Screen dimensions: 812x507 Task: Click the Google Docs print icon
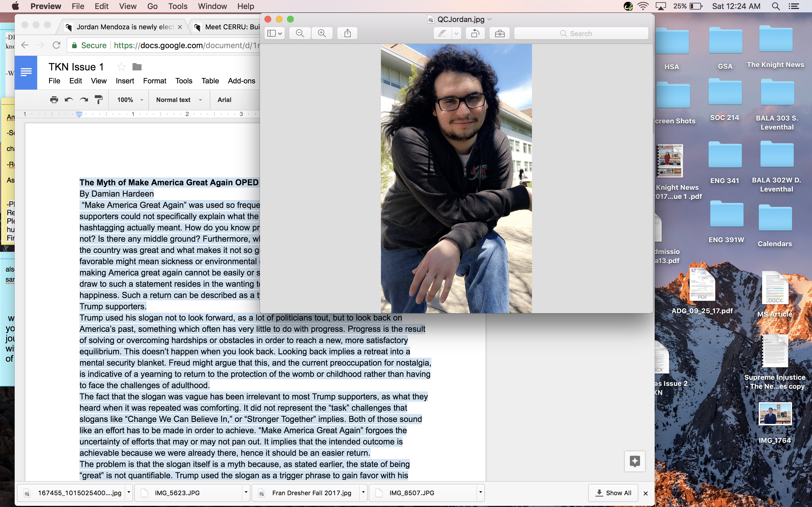pos(54,100)
